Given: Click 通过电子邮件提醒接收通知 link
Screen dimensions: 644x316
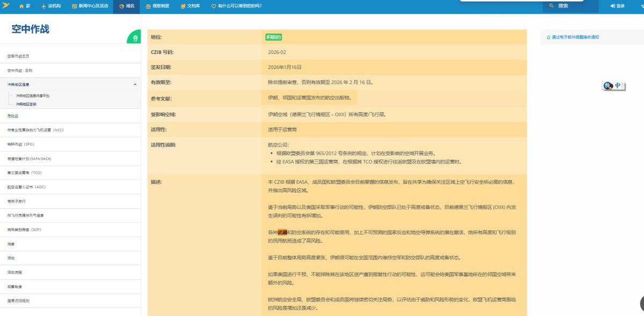Looking at the screenshot, I should click(x=576, y=37).
